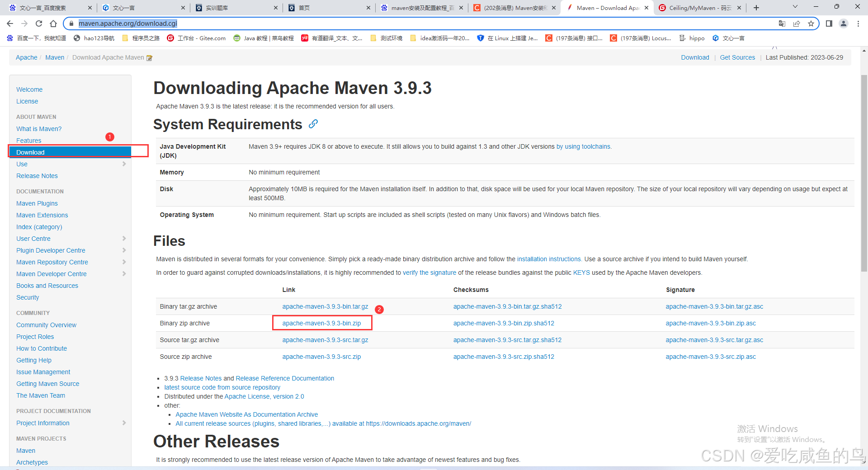
Task: Open a new browser tab
Action: [756, 8]
